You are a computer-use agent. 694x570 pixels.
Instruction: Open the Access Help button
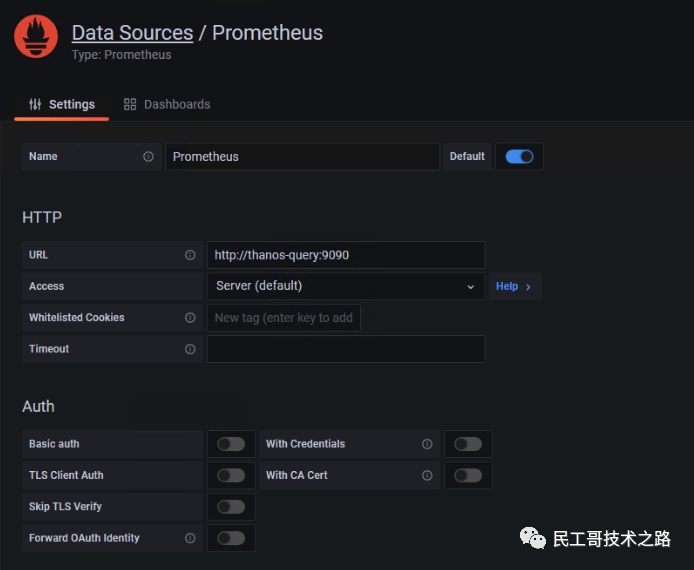[515, 286]
